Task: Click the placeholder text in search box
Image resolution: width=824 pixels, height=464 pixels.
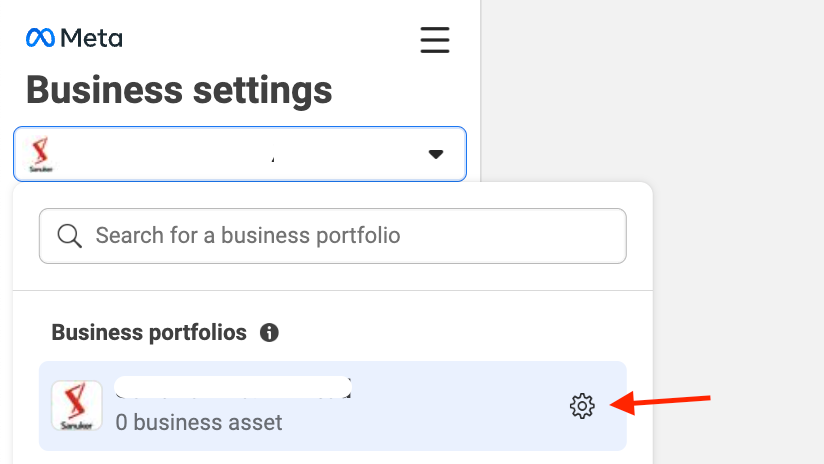Action: 248,235
